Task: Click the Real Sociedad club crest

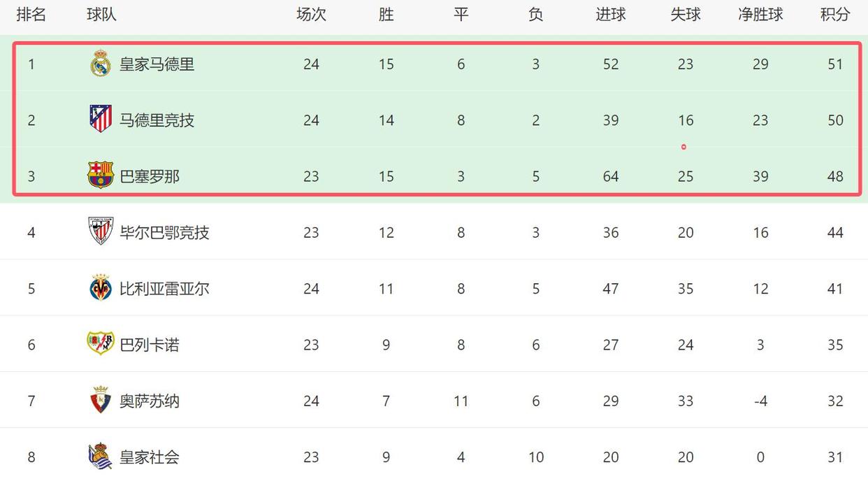Action: (101, 456)
